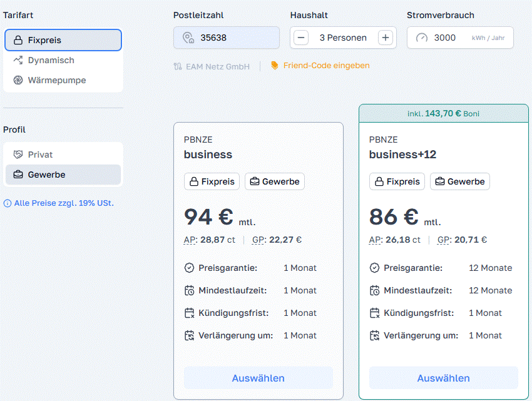The image size is (532, 401).
Task: Click the location pin icon in Postleitzahl field
Action: click(x=188, y=38)
